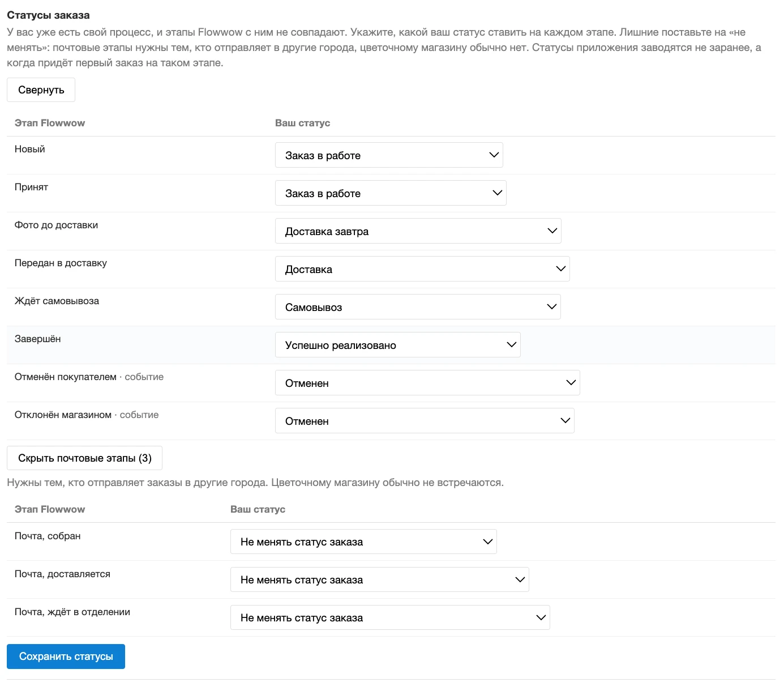The width and height of the screenshot is (784, 682).
Task: Click the Почта, ждёт в отделении label
Action: click(x=72, y=612)
